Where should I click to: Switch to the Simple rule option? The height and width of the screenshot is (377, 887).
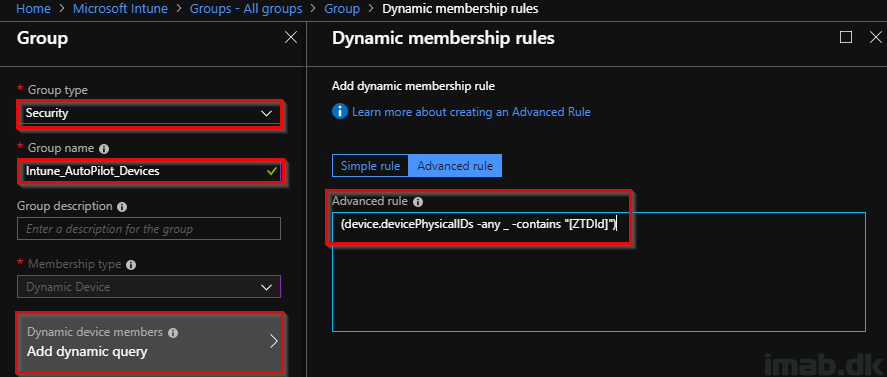click(370, 166)
